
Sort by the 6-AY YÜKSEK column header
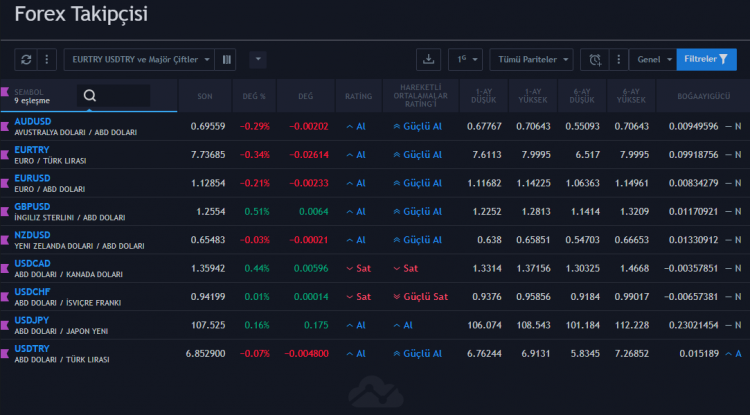coord(631,96)
